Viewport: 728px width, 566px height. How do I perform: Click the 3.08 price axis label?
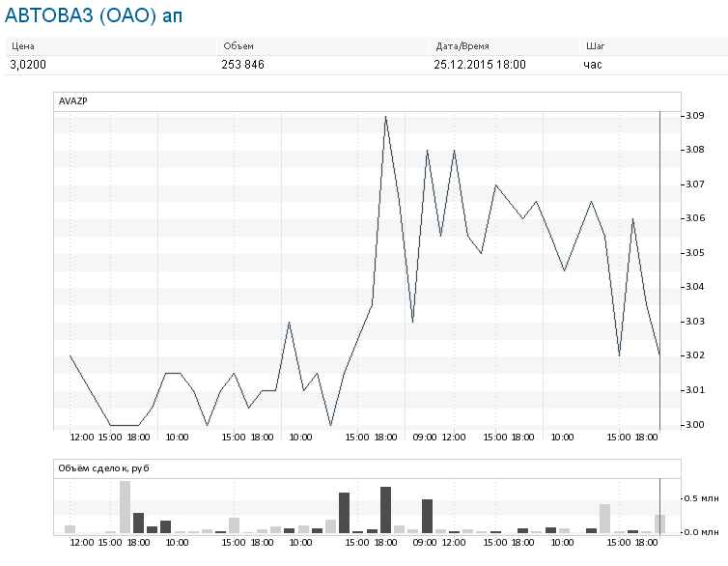click(695, 150)
